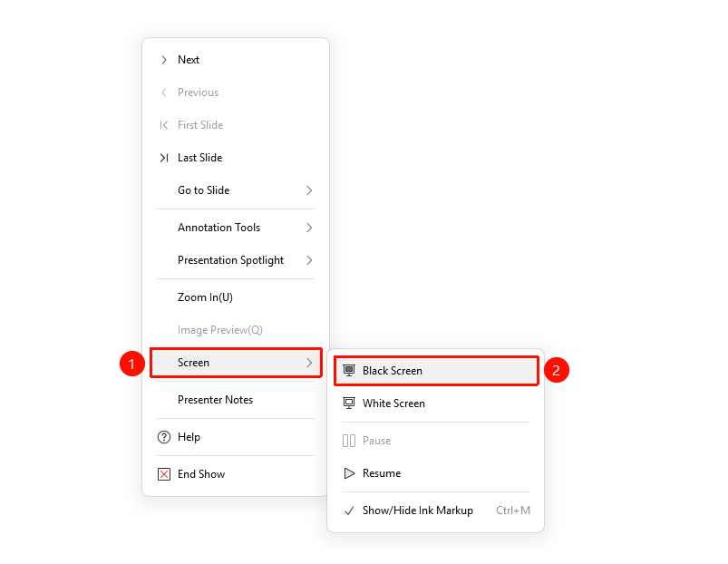
Task: Click the Pause icon
Action: tap(349, 441)
